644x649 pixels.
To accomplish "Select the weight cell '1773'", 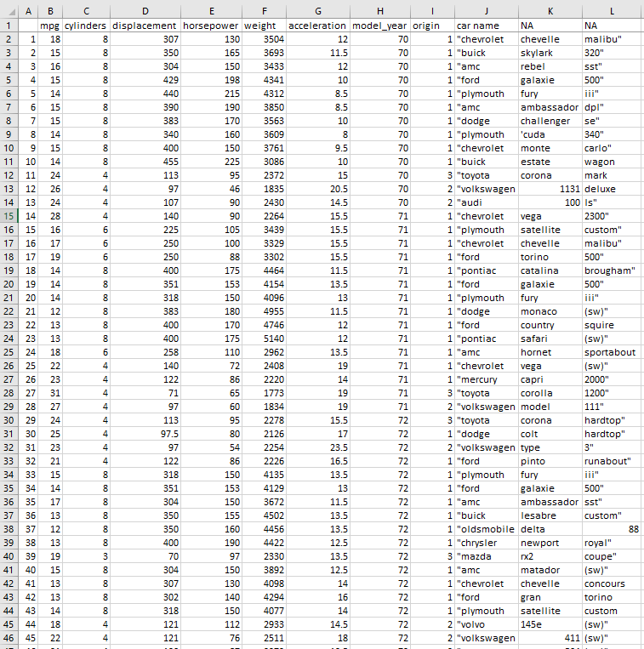I will tap(264, 393).
